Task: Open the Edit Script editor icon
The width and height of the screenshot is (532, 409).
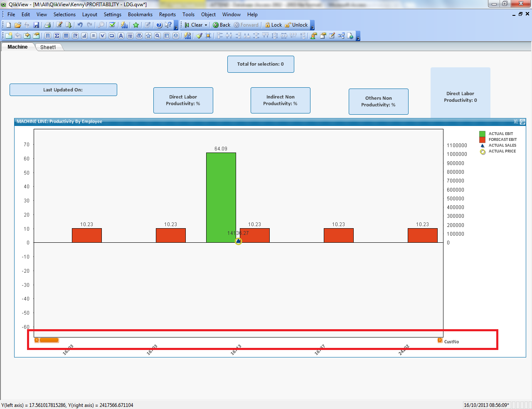Action: 59,25
